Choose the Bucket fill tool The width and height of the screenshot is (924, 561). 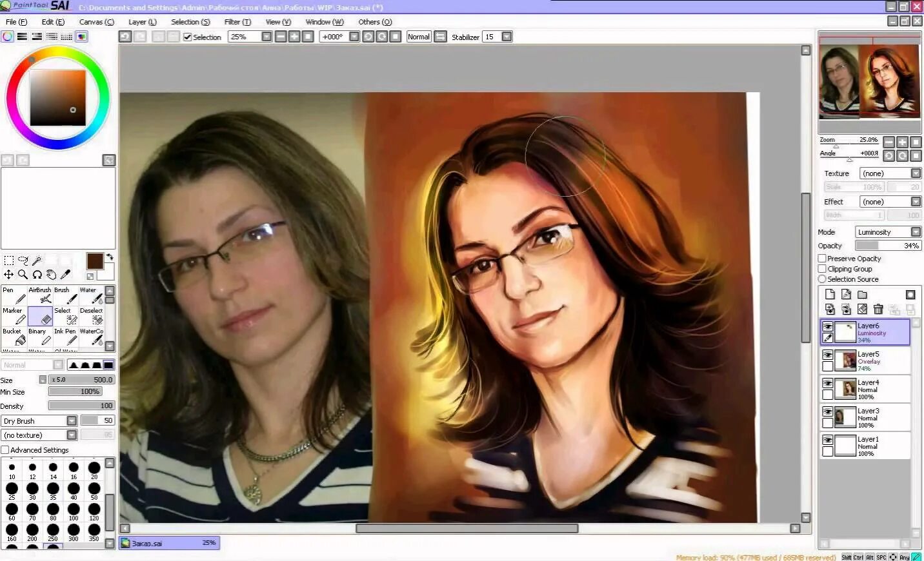click(14, 337)
